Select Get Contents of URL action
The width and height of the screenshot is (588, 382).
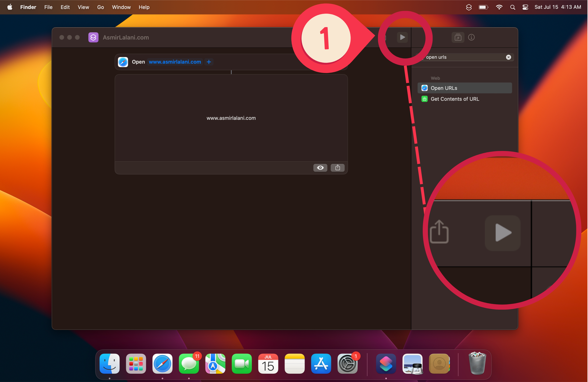click(x=455, y=99)
